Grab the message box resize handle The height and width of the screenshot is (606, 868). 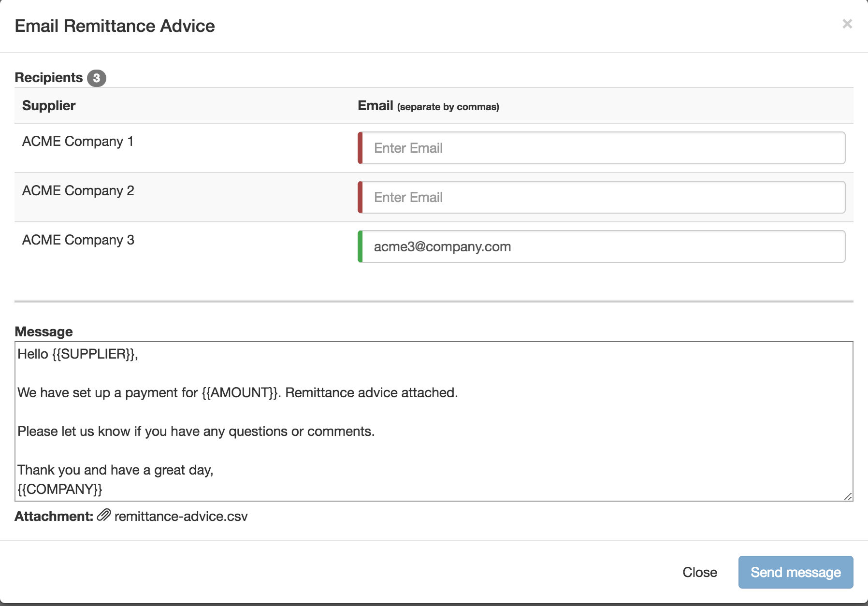tap(848, 496)
